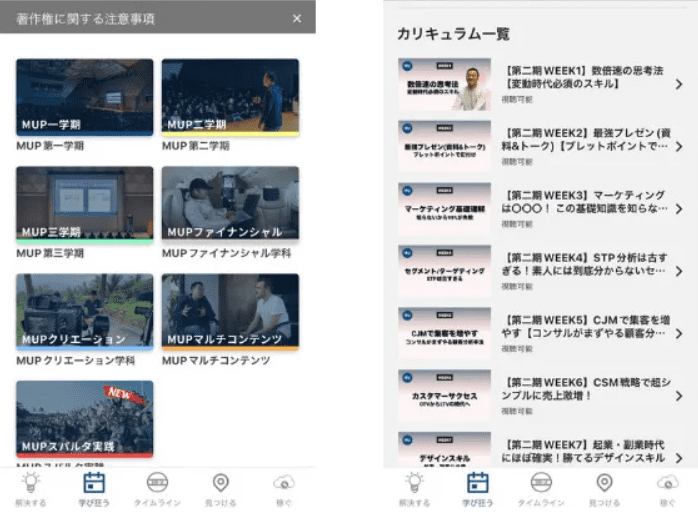Image resolution: width=698 pixels, height=516 pixels.
Task: Tap the タイムライン icon, right screen
Action: 541,483
